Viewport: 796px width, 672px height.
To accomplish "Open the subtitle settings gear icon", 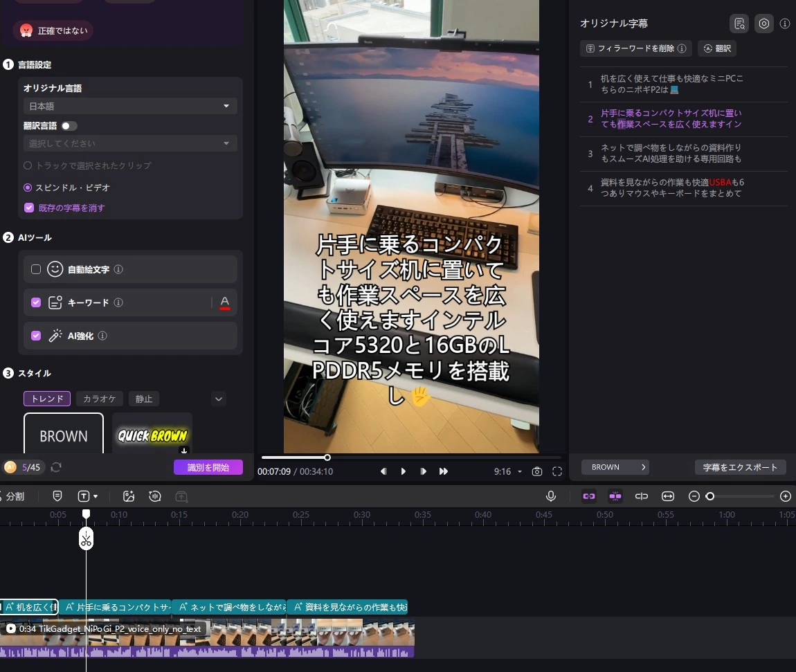I will pos(764,24).
